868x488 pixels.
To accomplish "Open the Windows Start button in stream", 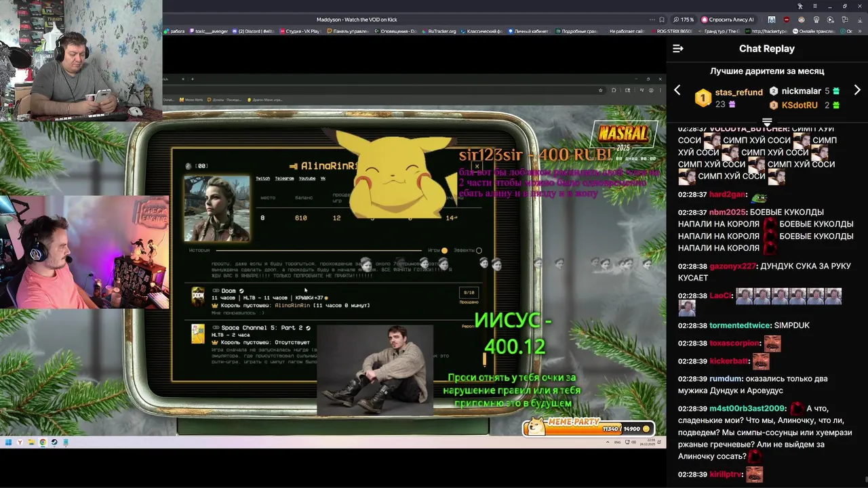I will click(9, 443).
